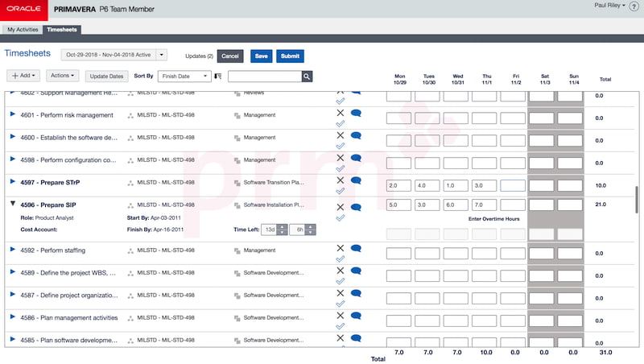Open the timesheet period dropdown
This screenshot has height=364, width=644.
[162, 56]
